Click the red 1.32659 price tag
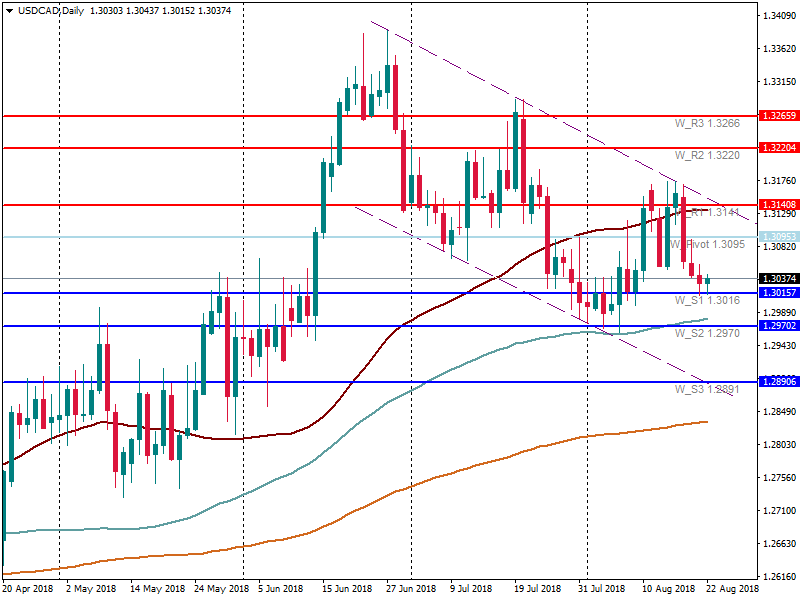 coord(777,116)
